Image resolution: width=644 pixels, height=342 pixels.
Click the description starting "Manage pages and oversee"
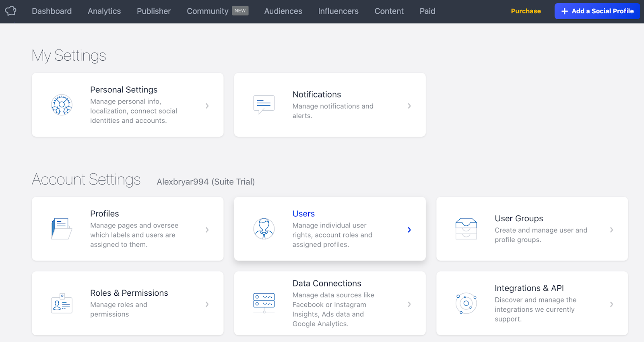click(x=134, y=235)
